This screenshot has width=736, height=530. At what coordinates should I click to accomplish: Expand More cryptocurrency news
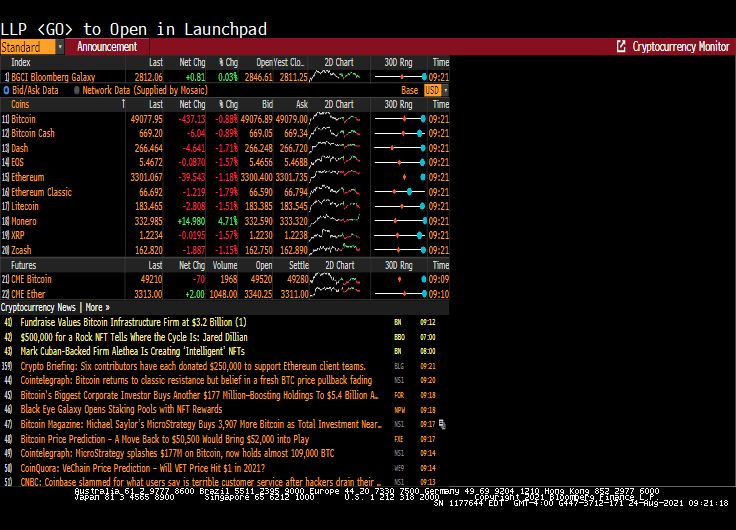click(98, 307)
